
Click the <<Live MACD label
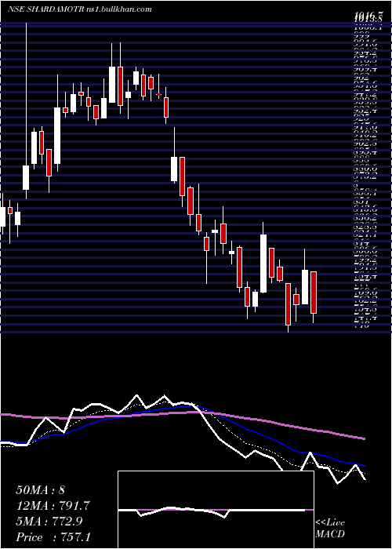[x=330, y=528]
